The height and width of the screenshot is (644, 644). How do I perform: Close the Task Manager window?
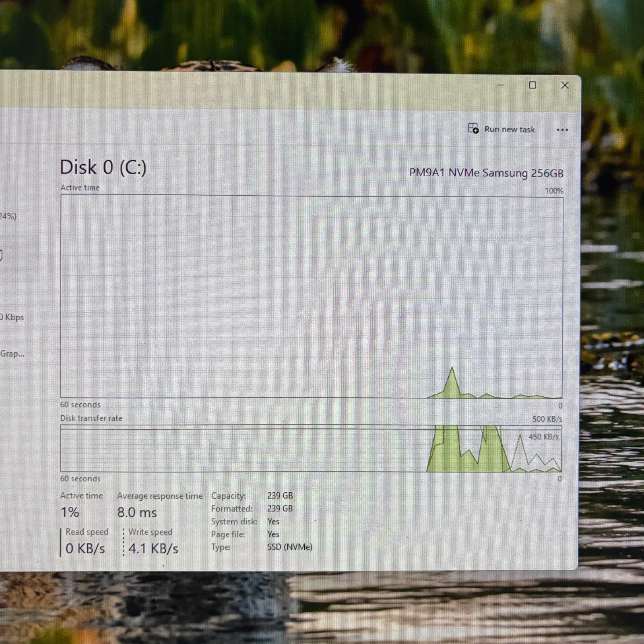click(565, 85)
